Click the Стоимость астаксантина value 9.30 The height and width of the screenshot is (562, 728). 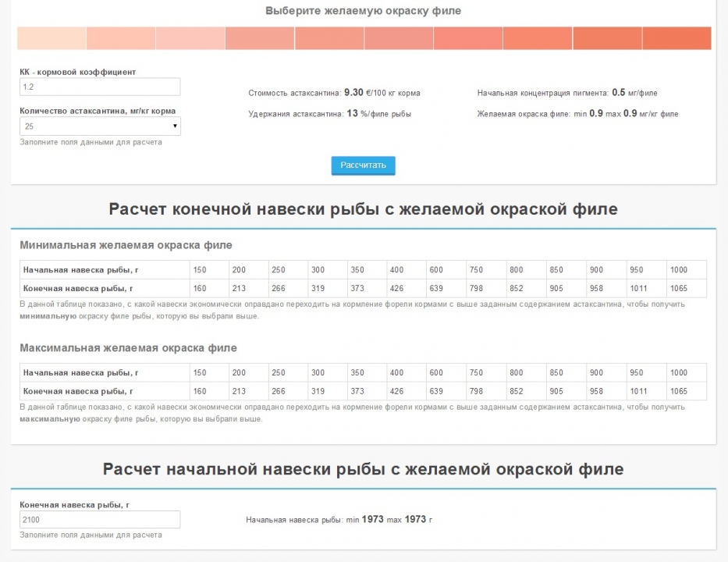[353, 92]
